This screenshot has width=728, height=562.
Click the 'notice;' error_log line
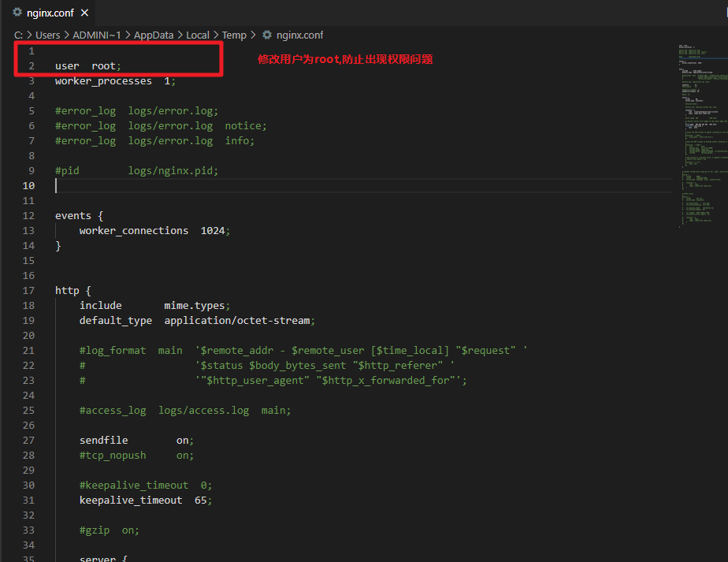click(x=161, y=126)
